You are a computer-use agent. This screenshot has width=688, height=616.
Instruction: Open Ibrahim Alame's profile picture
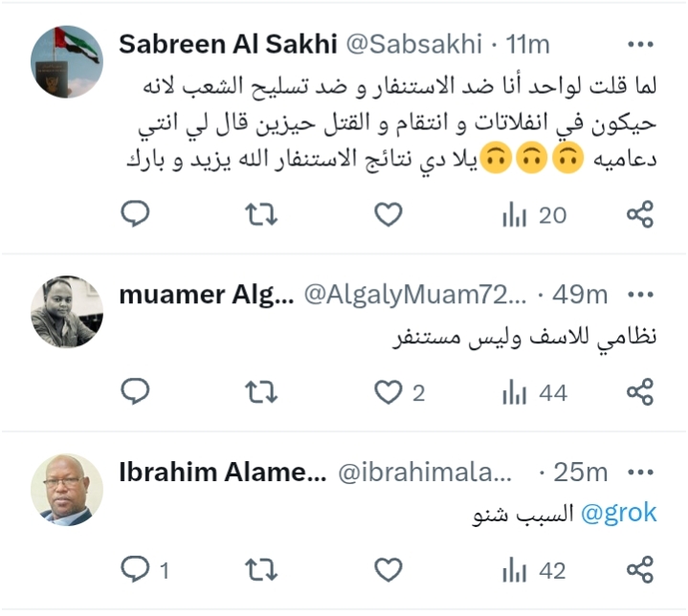[x=67, y=490]
